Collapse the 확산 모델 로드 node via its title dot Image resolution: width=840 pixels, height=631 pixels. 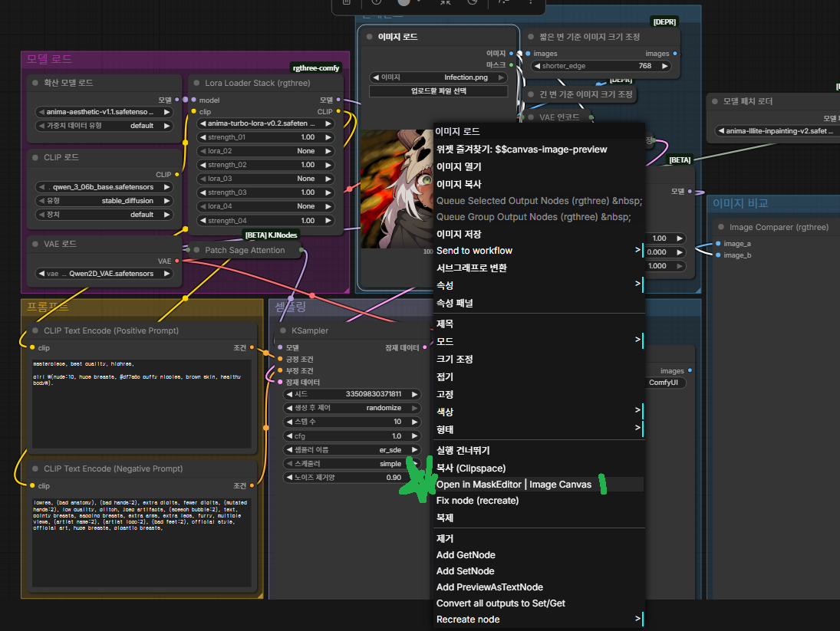pos(35,83)
